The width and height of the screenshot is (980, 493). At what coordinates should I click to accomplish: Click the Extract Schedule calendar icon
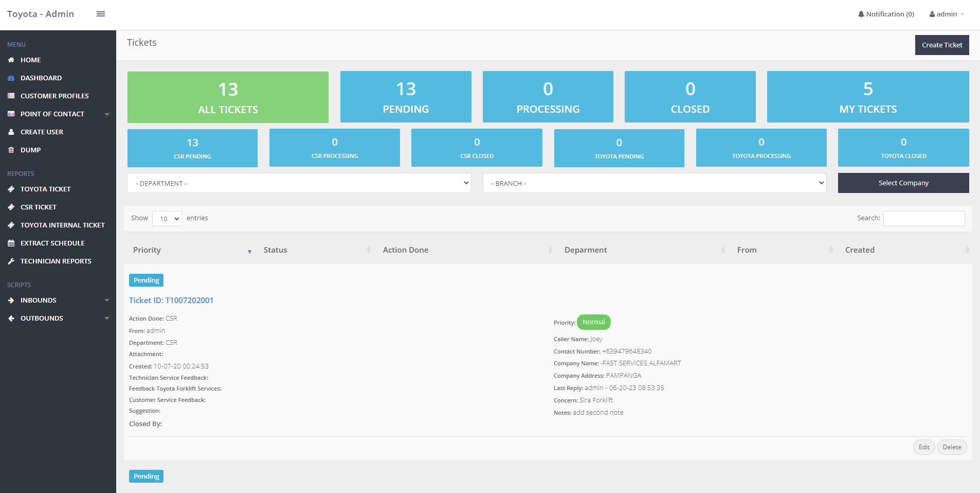(11, 243)
